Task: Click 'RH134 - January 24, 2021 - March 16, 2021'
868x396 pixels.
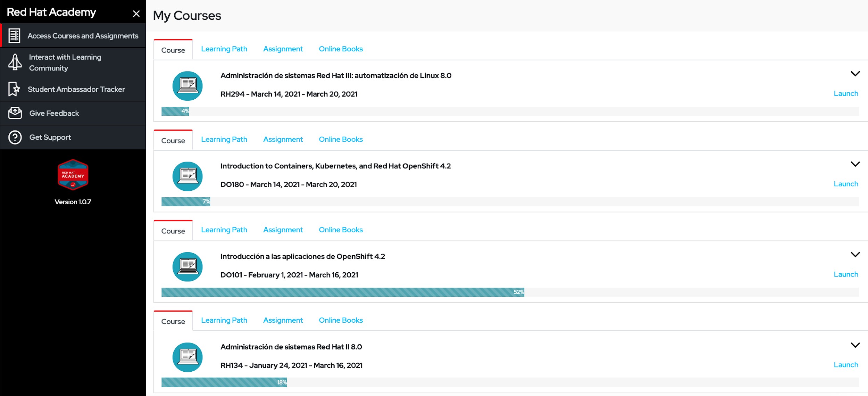Action: click(291, 365)
